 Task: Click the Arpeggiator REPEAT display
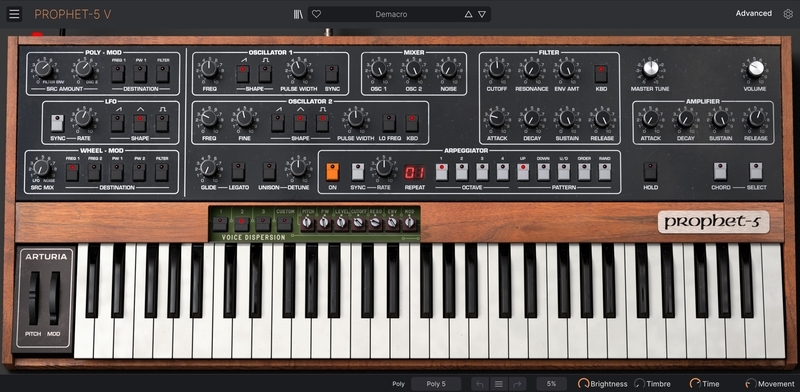pos(415,172)
